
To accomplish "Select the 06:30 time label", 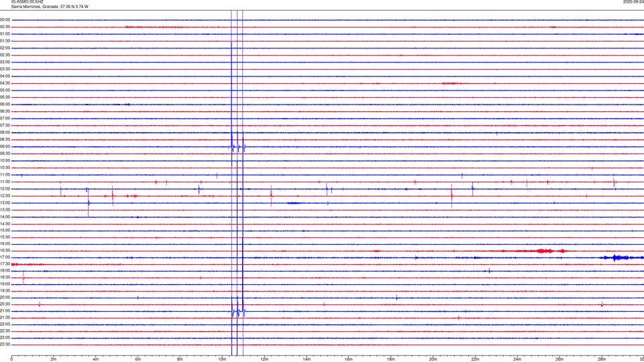I will [5, 111].
